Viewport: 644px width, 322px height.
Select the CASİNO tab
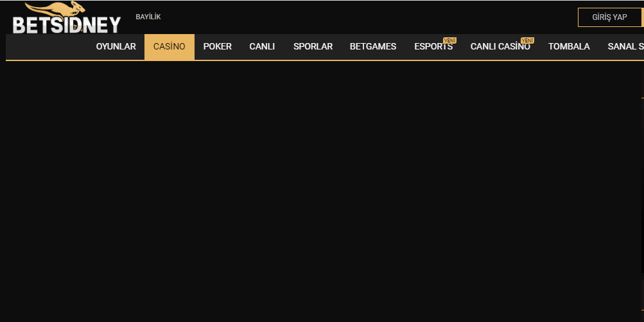[170, 46]
